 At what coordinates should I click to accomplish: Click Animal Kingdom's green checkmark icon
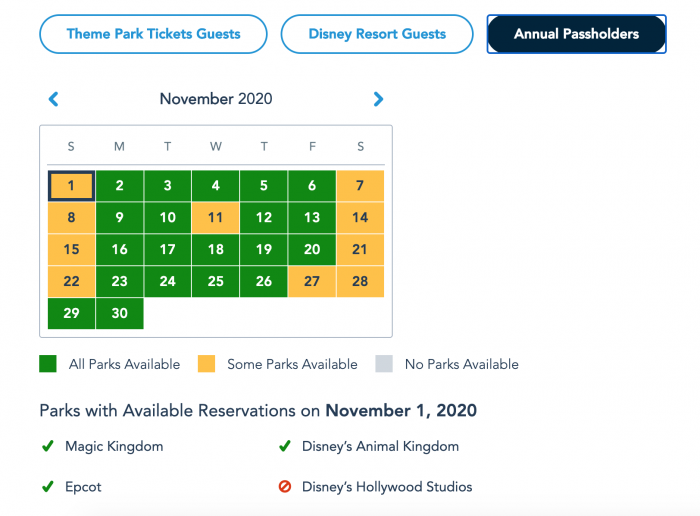[284, 446]
